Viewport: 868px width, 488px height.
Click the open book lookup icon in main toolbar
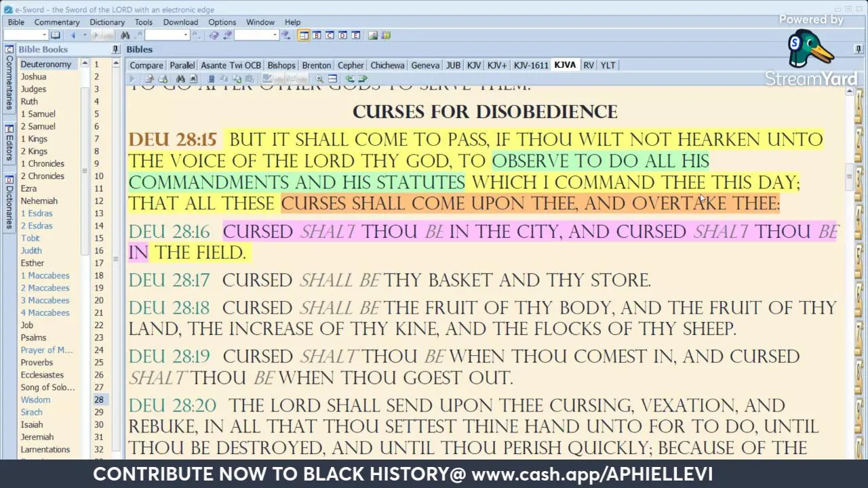tap(56, 35)
